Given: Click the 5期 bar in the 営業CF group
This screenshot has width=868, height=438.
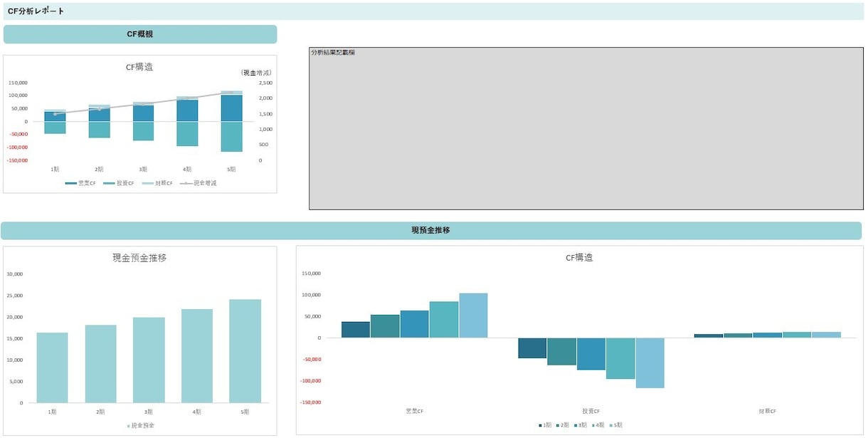Looking at the screenshot, I should pos(473,316).
